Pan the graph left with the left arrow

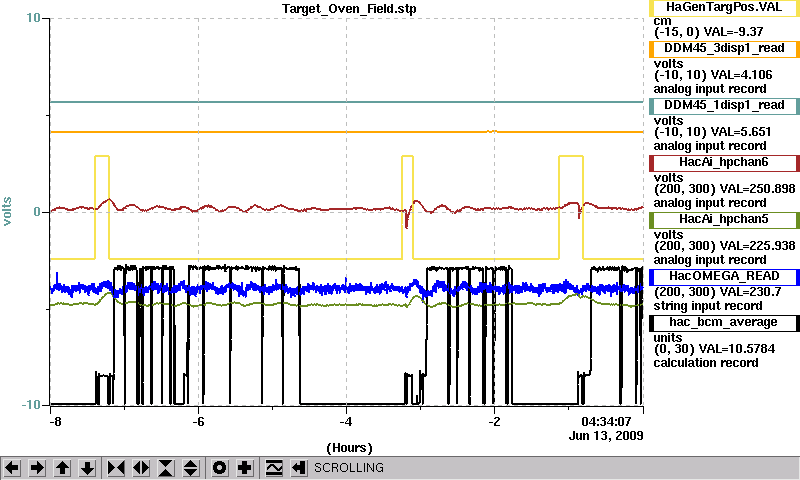(12, 468)
